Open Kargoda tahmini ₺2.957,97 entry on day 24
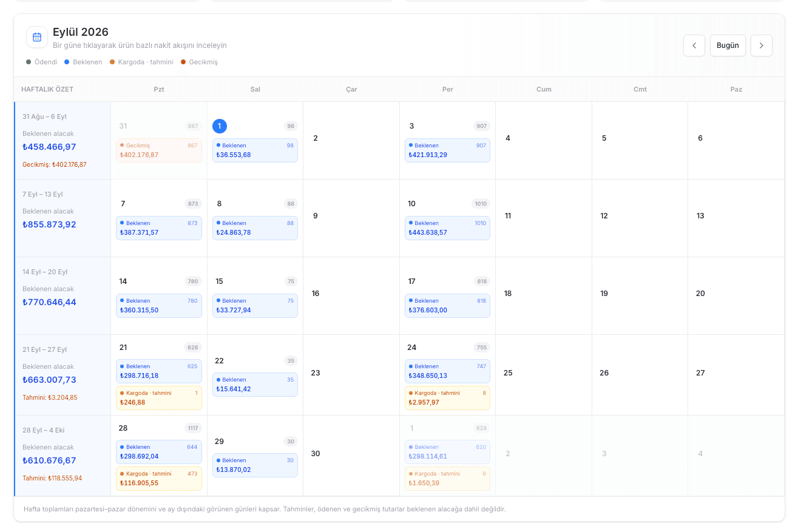This screenshot has height=532, width=801. click(447, 398)
